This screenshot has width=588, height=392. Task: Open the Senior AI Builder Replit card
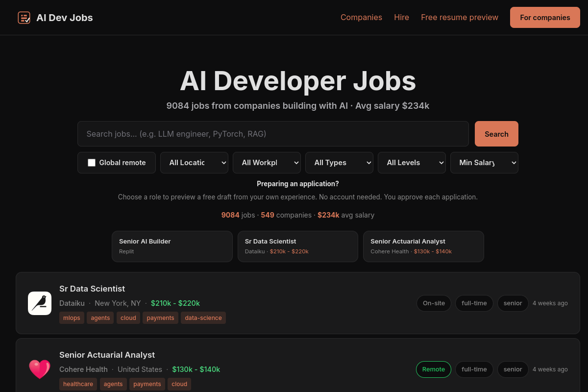pyautogui.click(x=172, y=246)
